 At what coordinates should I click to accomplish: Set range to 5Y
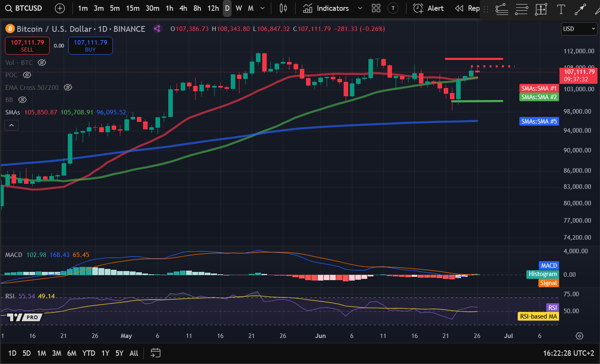coord(120,353)
